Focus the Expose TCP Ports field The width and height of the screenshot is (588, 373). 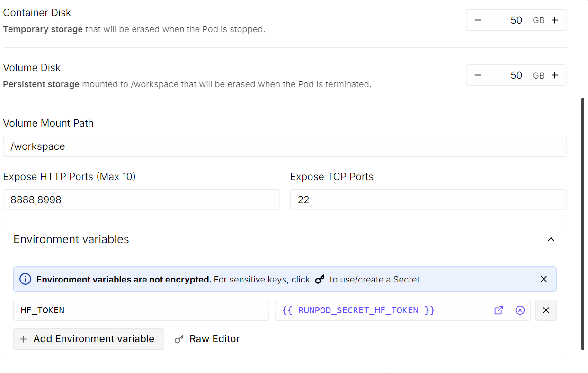pos(428,200)
